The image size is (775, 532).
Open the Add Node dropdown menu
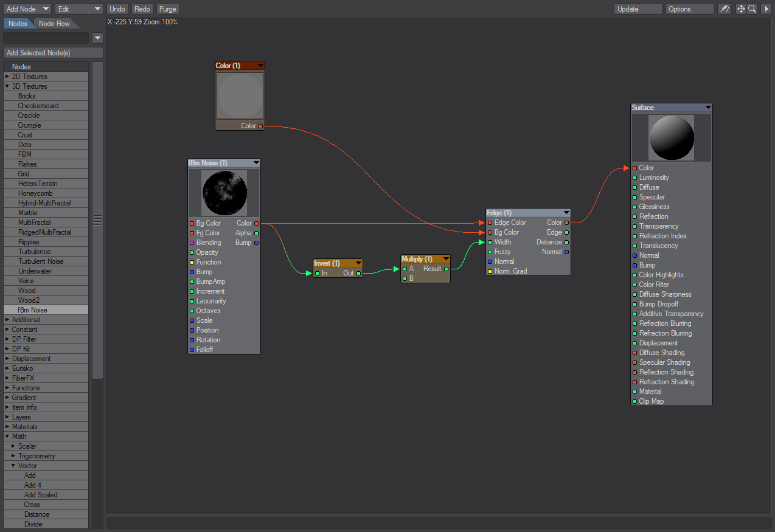[x=27, y=9]
